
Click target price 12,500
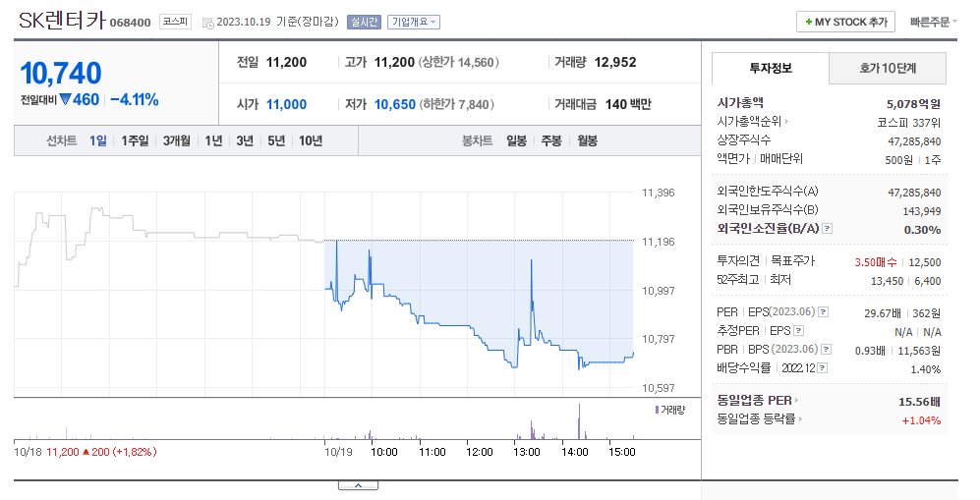[925, 262]
